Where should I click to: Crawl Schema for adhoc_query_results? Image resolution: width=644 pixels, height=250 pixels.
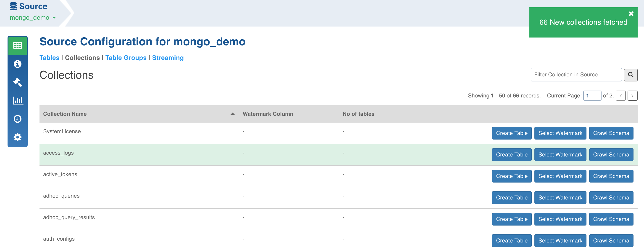[611, 219]
